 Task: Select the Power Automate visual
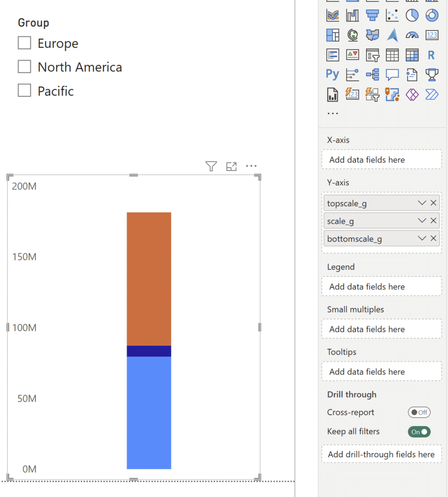pos(431,94)
